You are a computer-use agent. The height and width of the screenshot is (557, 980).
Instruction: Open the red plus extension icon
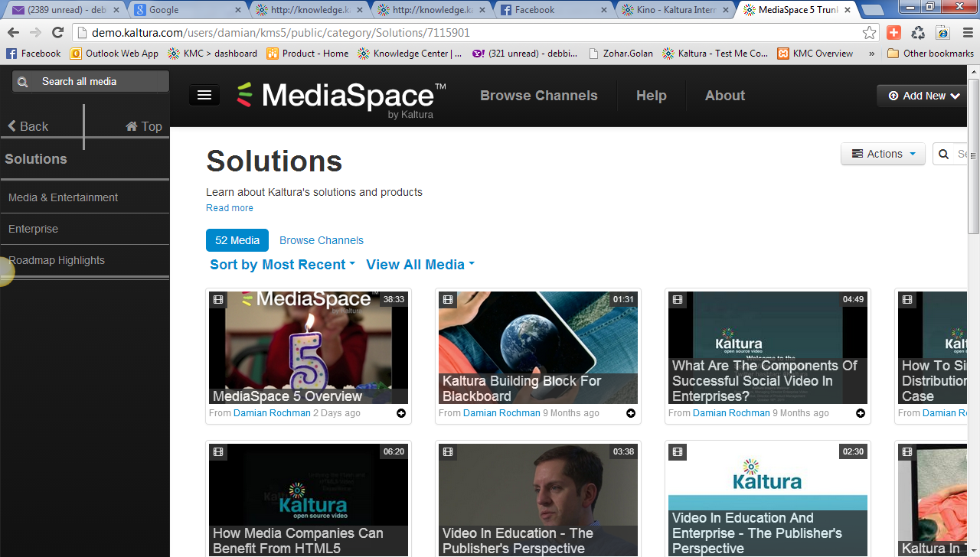(x=893, y=33)
